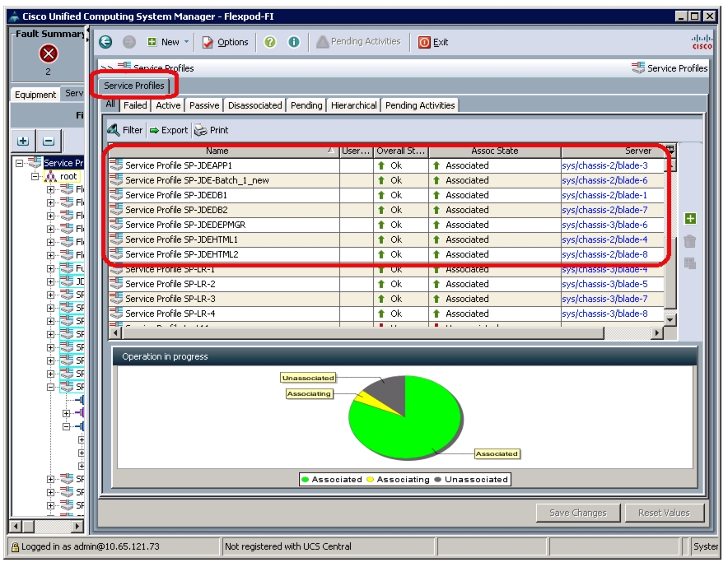This screenshot has width=728, height=567.
Task: Click the Save Changes button
Action: pyautogui.click(x=578, y=513)
